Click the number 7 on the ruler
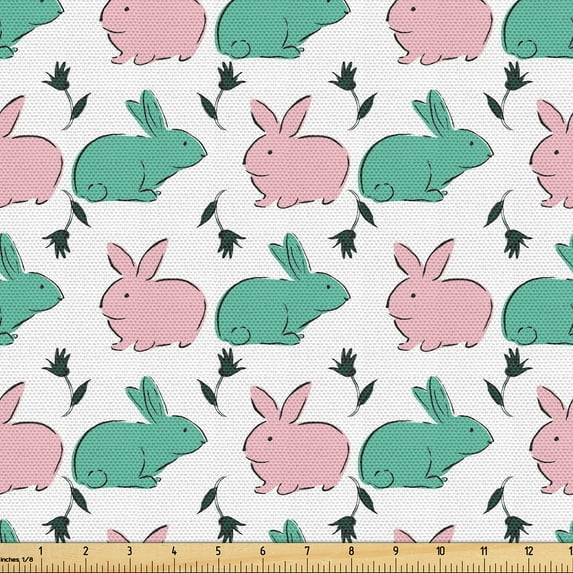 (x=307, y=551)
